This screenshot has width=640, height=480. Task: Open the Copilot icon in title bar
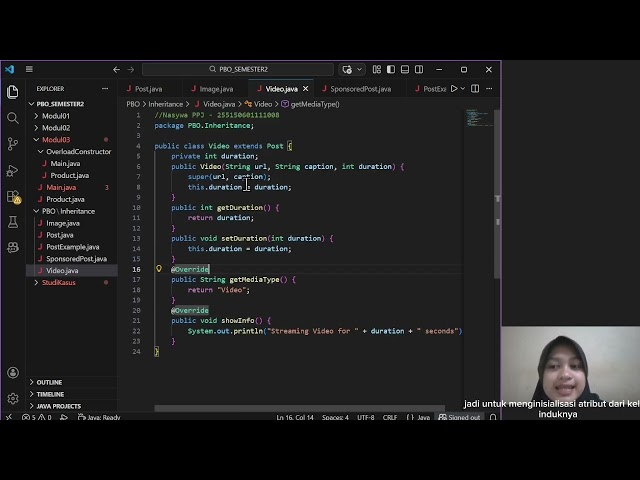pyautogui.click(x=347, y=69)
